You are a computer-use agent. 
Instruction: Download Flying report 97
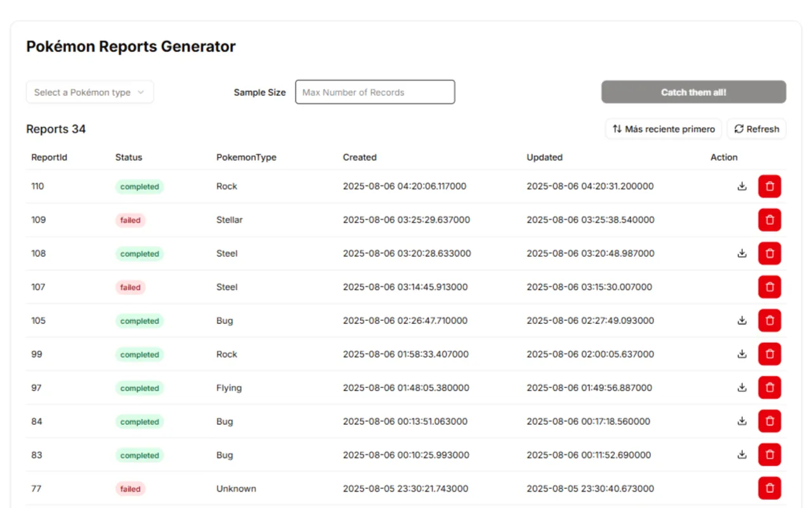point(742,387)
